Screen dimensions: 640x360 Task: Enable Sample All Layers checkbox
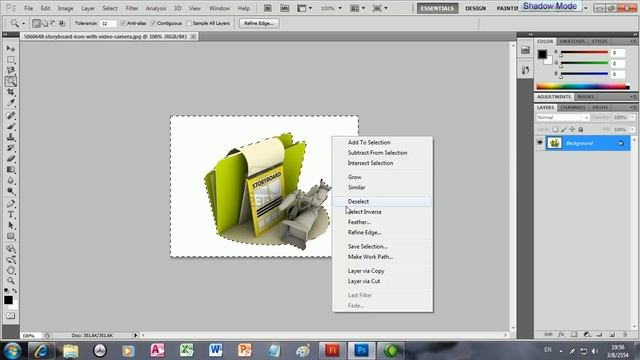(x=189, y=23)
